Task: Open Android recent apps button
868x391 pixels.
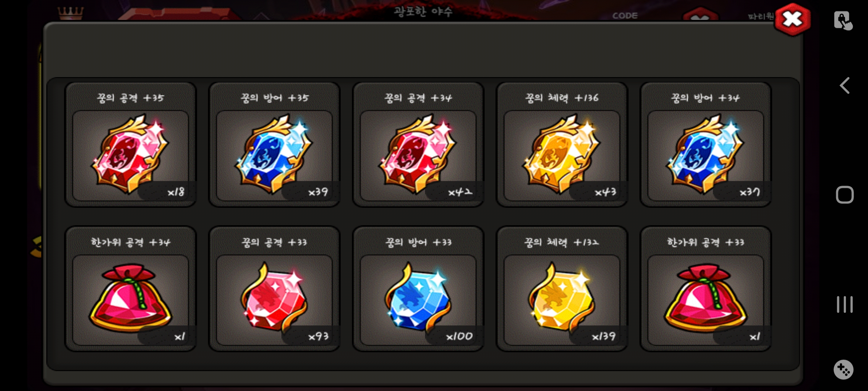Action: click(x=844, y=304)
